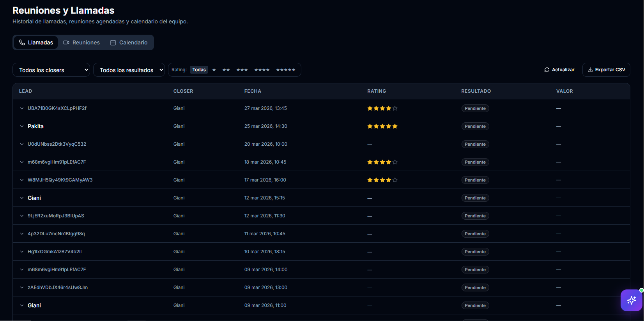Click the Exportar CSV button

pos(606,70)
